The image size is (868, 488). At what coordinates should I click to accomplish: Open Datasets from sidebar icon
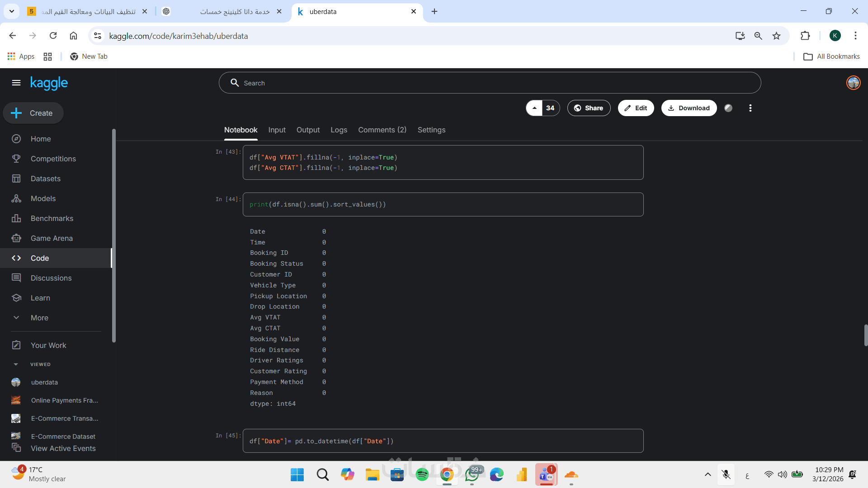[16, 178]
